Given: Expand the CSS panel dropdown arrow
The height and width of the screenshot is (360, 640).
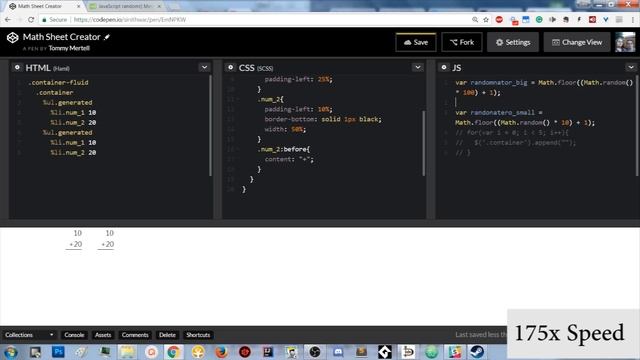Looking at the screenshot, I should point(418,67).
